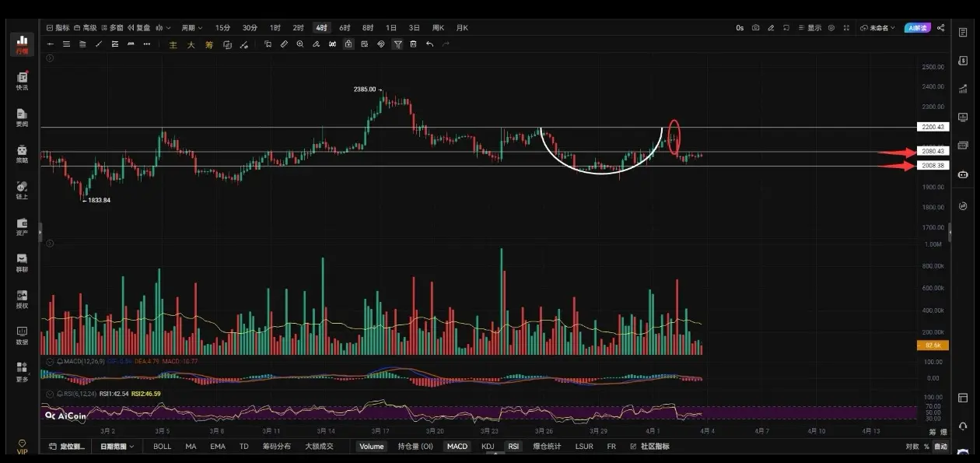Click the 2200.43 price line label
980x463 pixels.
pyautogui.click(x=932, y=127)
